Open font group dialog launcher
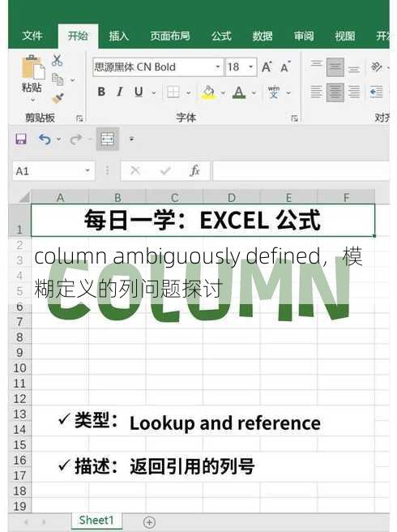 pos(294,118)
